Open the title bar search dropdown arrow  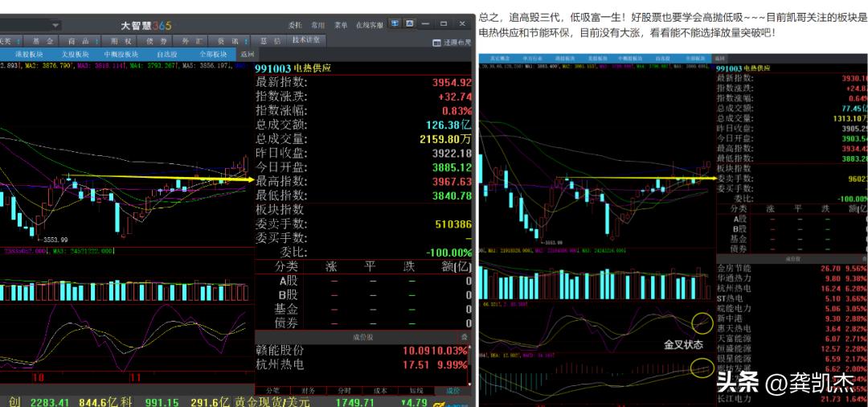coord(55,26)
